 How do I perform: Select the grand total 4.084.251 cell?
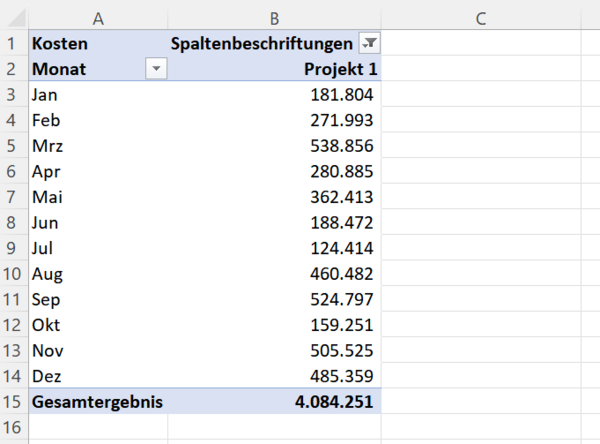274,402
